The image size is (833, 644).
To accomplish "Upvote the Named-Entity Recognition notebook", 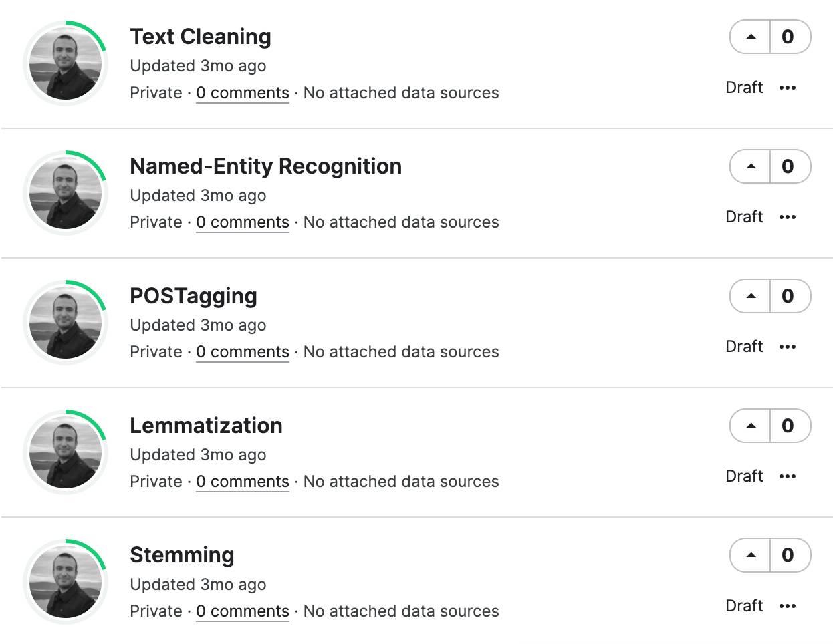I will pos(751,166).
